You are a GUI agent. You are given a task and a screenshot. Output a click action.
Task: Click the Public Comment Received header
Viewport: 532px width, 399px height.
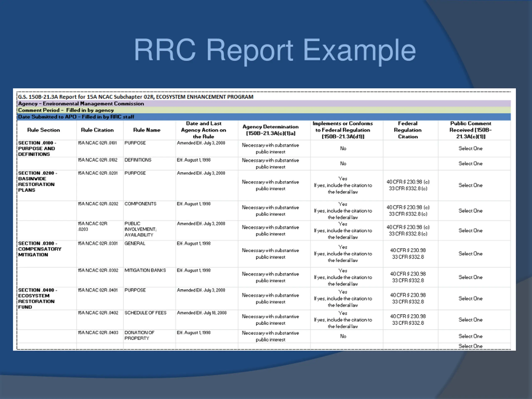pyautogui.click(x=470, y=130)
